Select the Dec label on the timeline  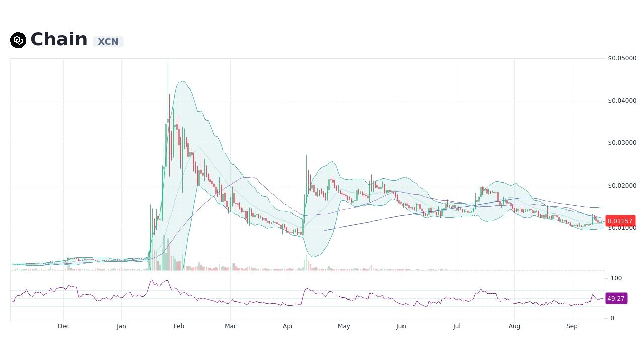coord(63,326)
